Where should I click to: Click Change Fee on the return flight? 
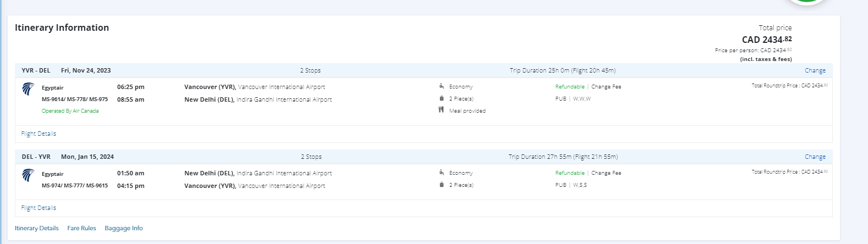coord(606,173)
